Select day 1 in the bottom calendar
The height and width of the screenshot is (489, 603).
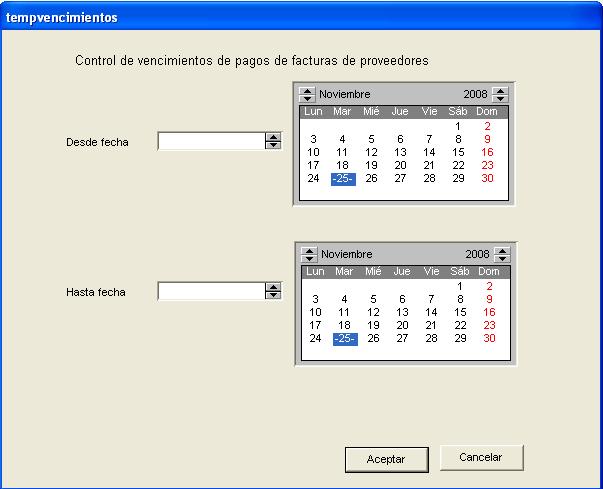click(460, 286)
